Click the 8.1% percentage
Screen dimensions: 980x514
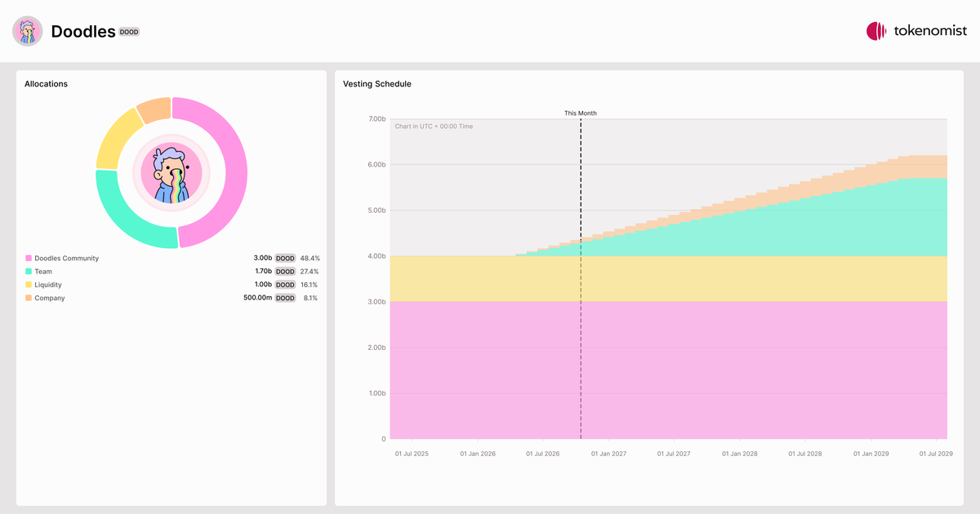click(x=310, y=299)
